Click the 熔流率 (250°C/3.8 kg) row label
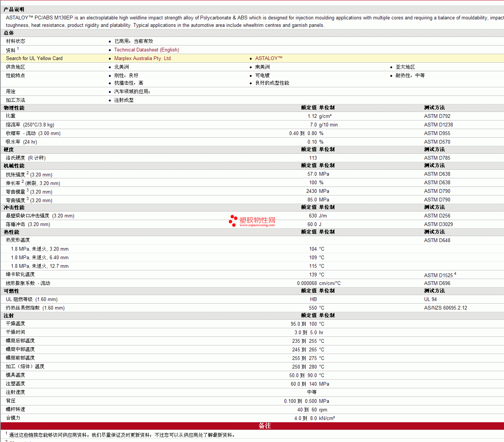The width and height of the screenshot is (504, 442). click(x=30, y=125)
